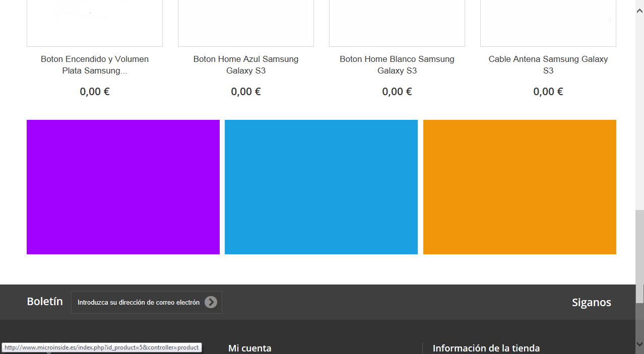Open Boton Home Blanco Samsung Galaxy S3 product
Image resolution: width=644 pixels, height=354 pixels.
(x=397, y=65)
